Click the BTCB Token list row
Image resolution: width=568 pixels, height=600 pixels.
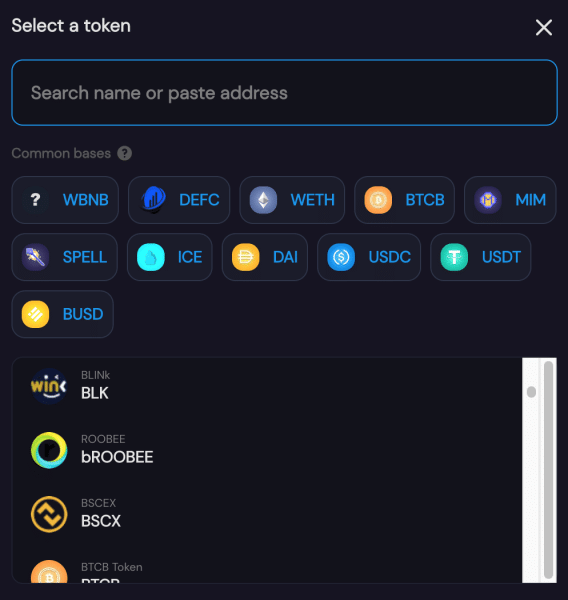click(x=267, y=571)
